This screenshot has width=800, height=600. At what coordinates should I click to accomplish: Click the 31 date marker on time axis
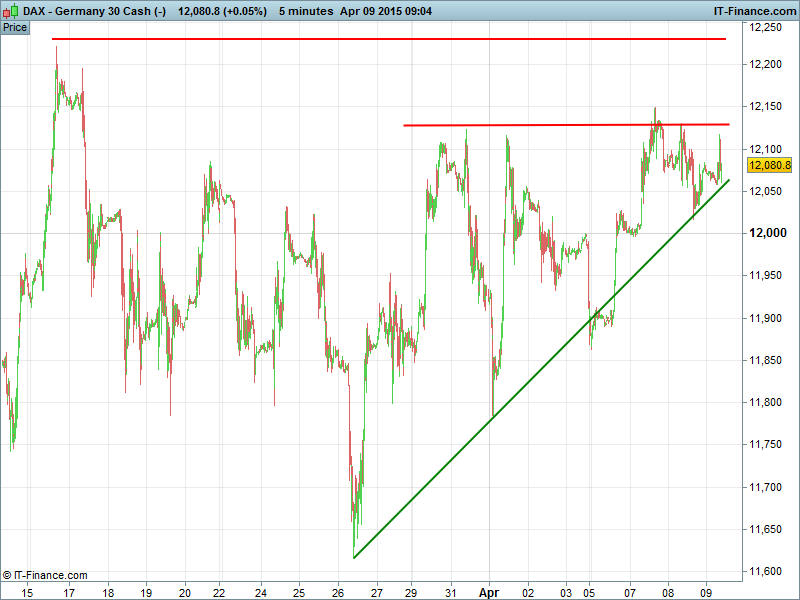[x=451, y=591]
